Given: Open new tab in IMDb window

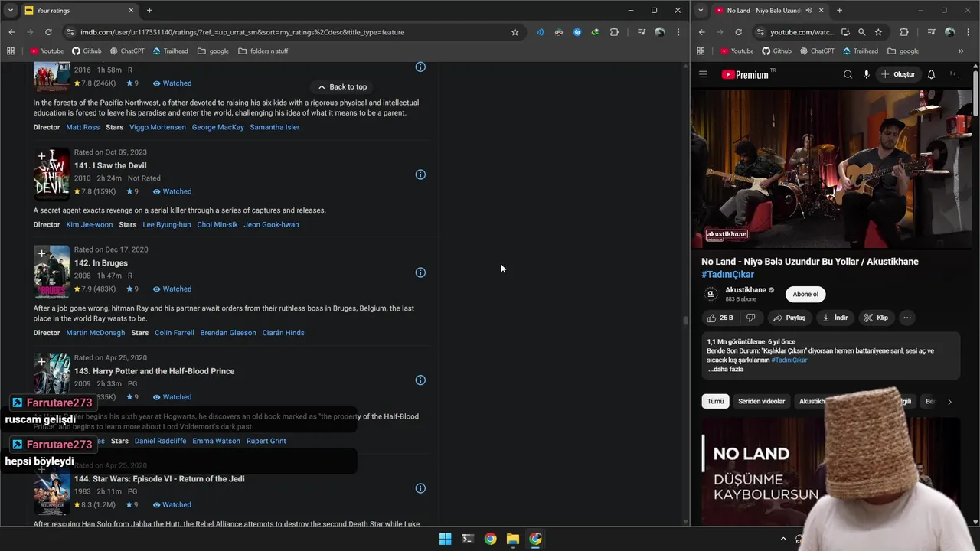Looking at the screenshot, I should click(149, 10).
